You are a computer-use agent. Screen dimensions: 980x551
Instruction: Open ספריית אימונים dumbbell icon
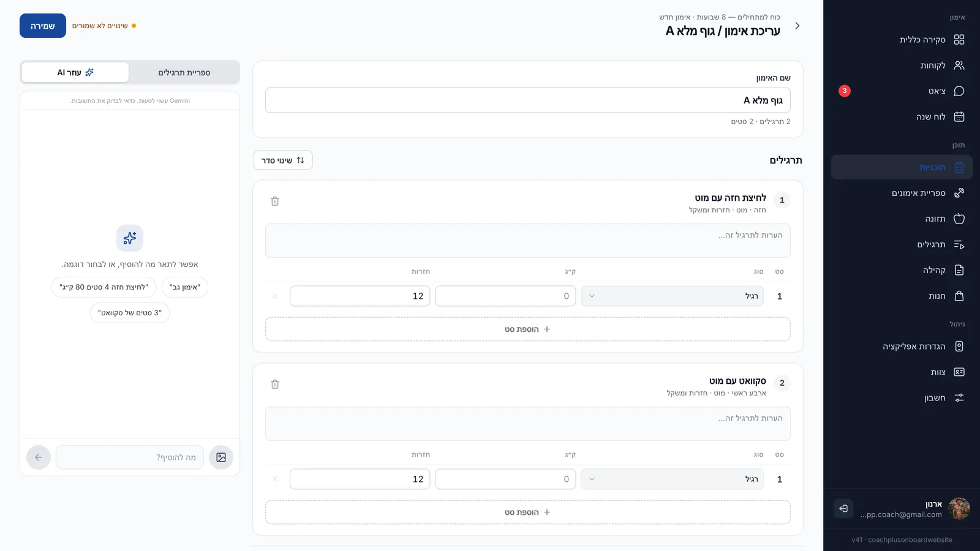point(959,193)
